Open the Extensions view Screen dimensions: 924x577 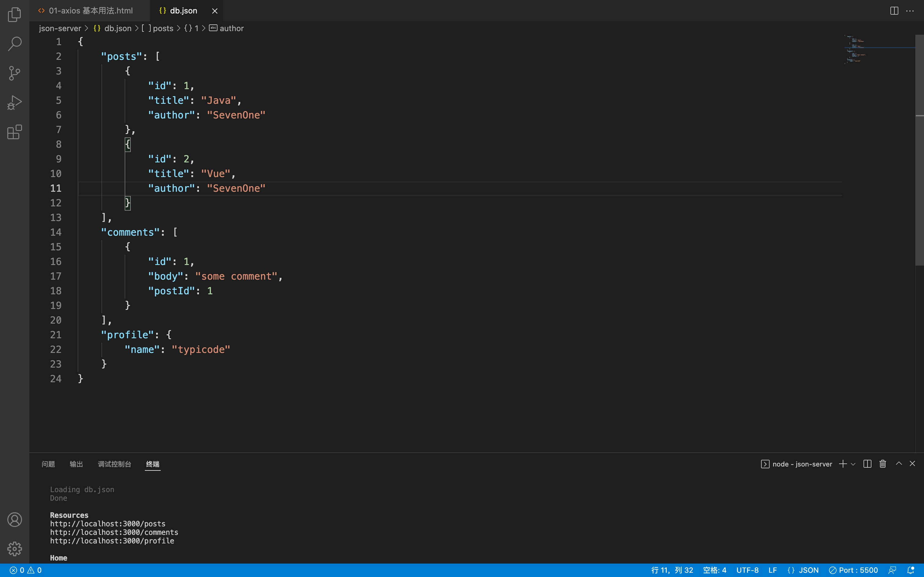click(14, 132)
